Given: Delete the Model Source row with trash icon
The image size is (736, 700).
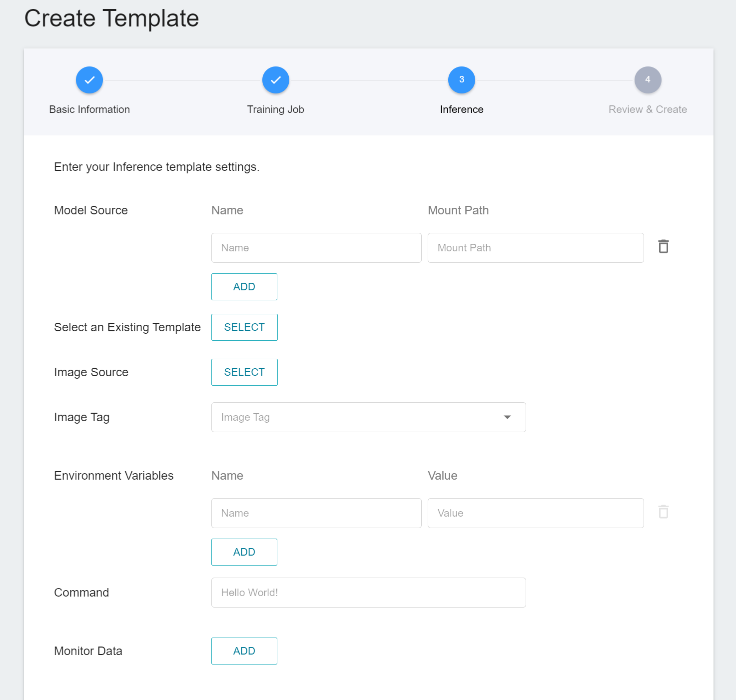Looking at the screenshot, I should tap(663, 246).
